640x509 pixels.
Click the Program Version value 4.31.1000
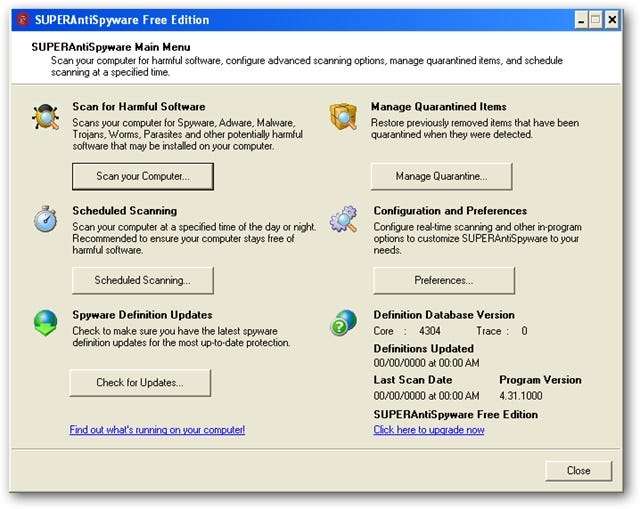[x=521, y=396]
